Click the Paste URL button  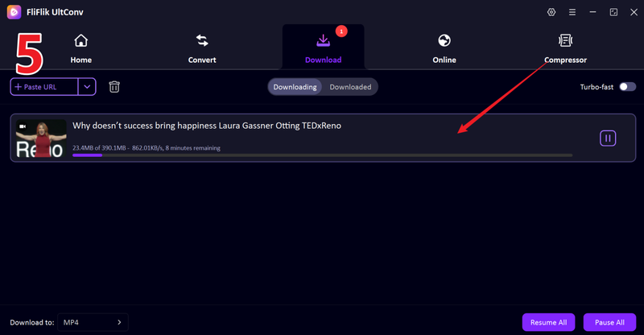(44, 87)
